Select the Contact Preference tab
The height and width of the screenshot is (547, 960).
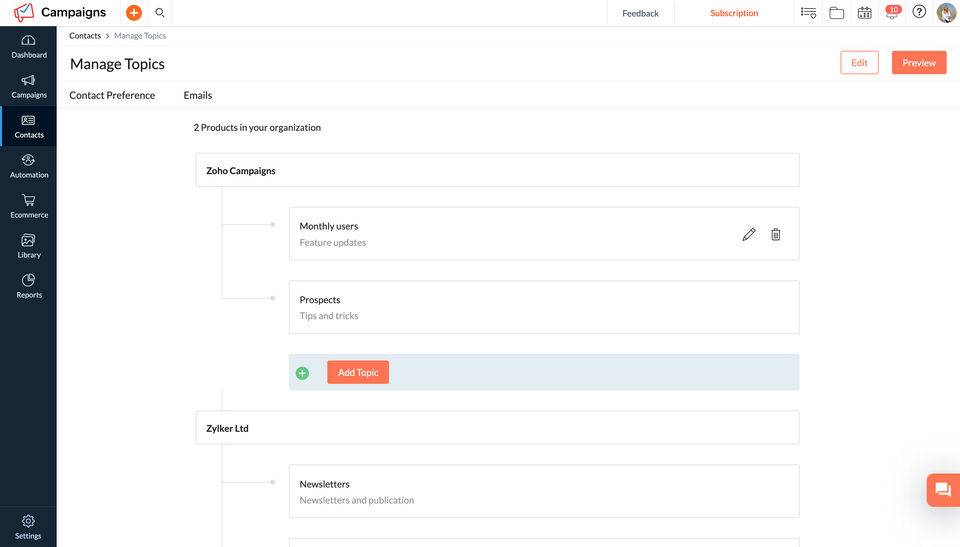tap(112, 95)
